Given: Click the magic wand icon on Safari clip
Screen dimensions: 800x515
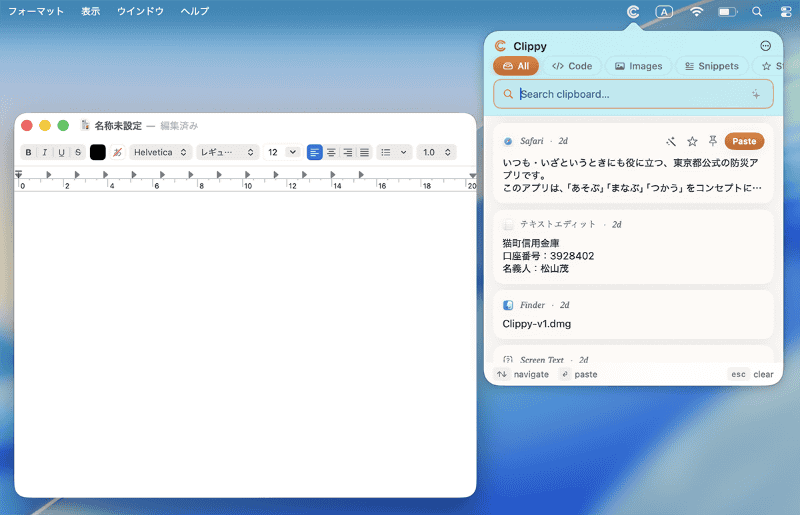Looking at the screenshot, I should (671, 141).
